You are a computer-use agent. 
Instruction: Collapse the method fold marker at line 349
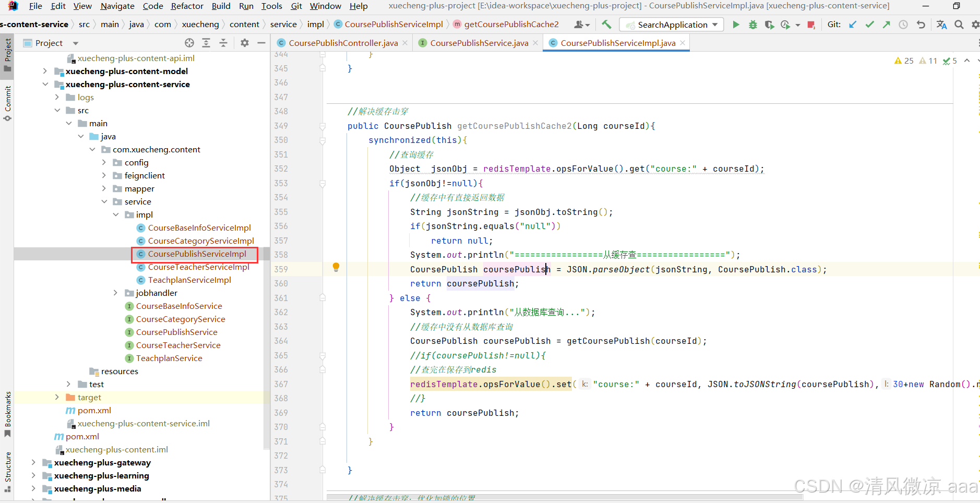tap(322, 126)
